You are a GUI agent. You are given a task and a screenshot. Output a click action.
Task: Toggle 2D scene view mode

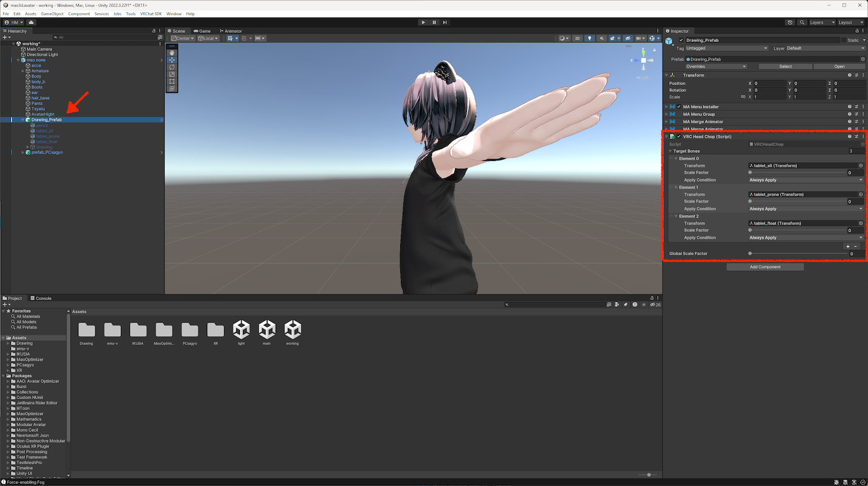[x=577, y=38]
